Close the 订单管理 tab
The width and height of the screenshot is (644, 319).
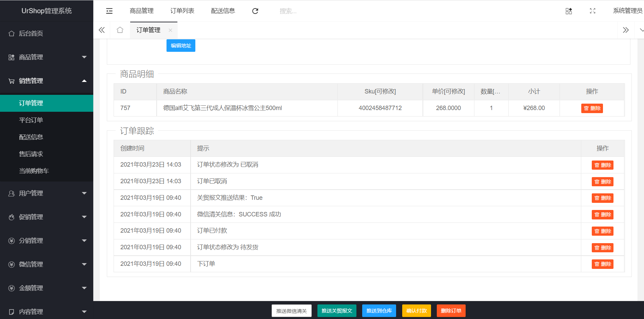coord(170,30)
